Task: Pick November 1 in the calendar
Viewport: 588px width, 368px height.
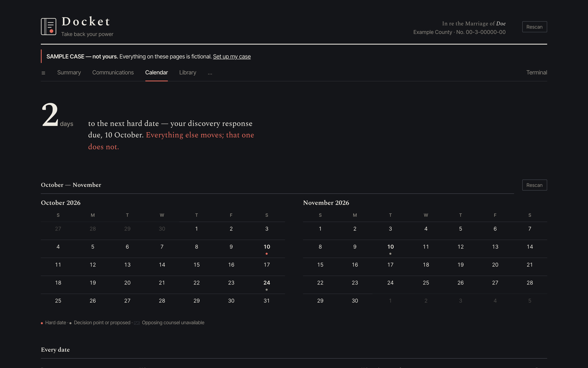Action: point(320,229)
